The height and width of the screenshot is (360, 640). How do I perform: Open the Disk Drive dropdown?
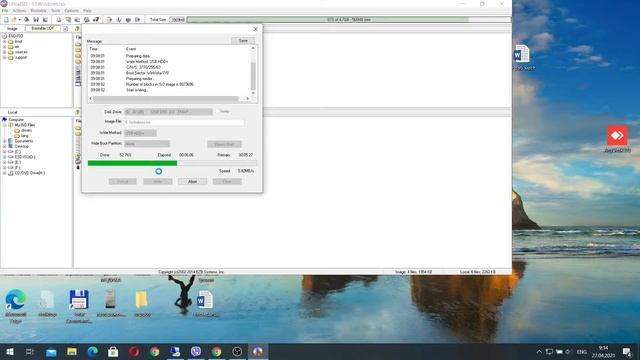(168, 111)
